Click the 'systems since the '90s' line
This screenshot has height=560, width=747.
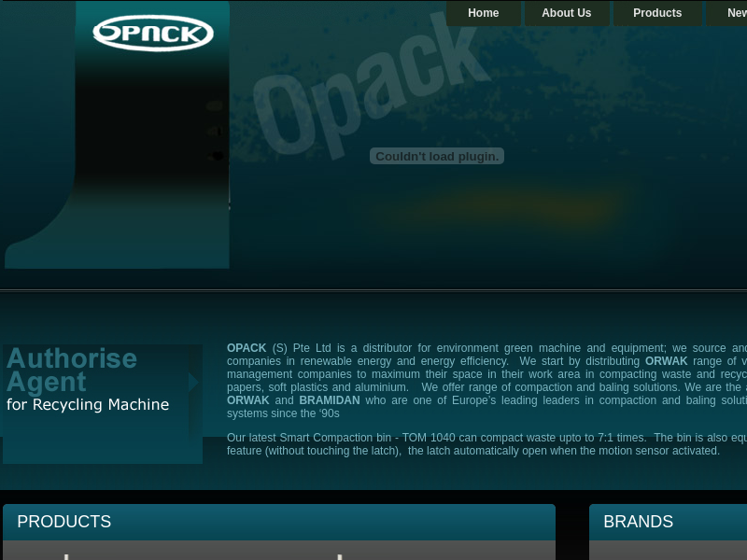(x=283, y=413)
